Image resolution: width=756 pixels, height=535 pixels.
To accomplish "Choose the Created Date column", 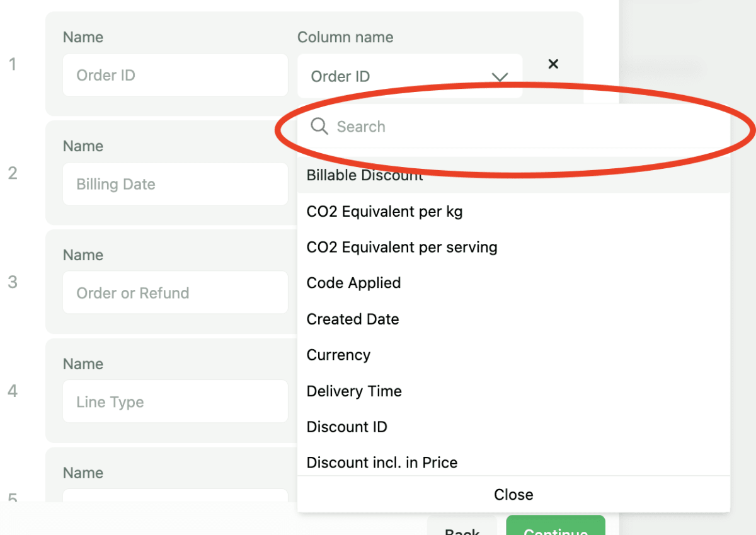I will tap(352, 319).
